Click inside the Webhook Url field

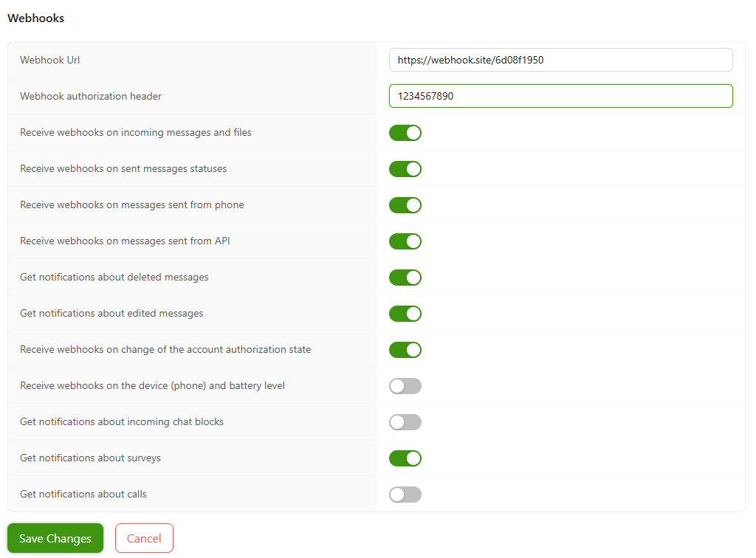[x=561, y=60]
